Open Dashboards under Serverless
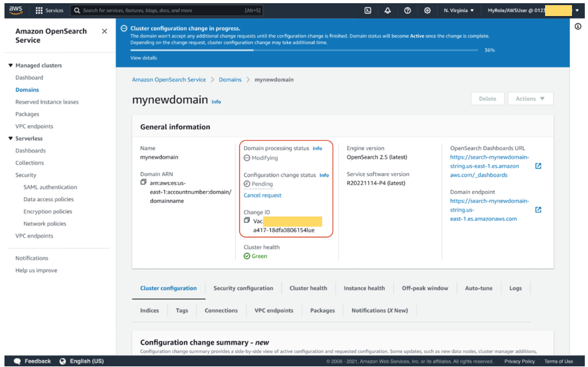 [30, 151]
